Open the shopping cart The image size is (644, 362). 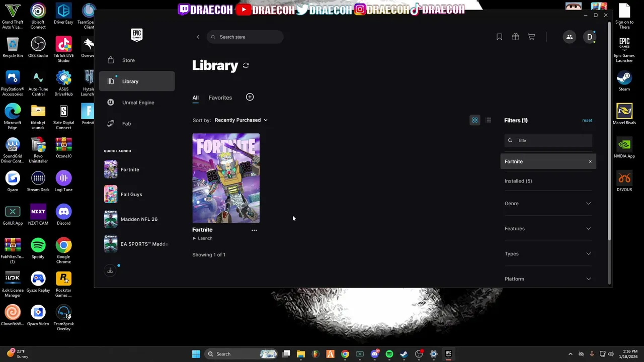[x=531, y=37]
